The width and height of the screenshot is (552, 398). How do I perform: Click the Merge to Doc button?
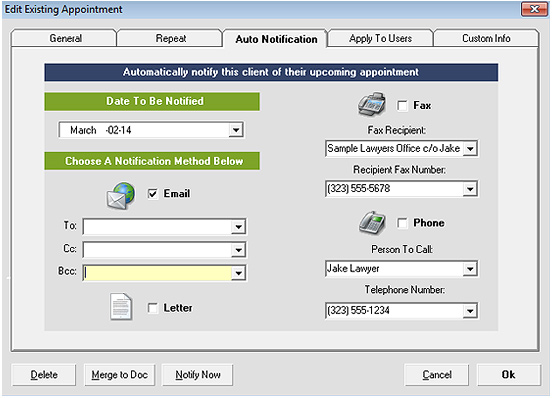119,375
